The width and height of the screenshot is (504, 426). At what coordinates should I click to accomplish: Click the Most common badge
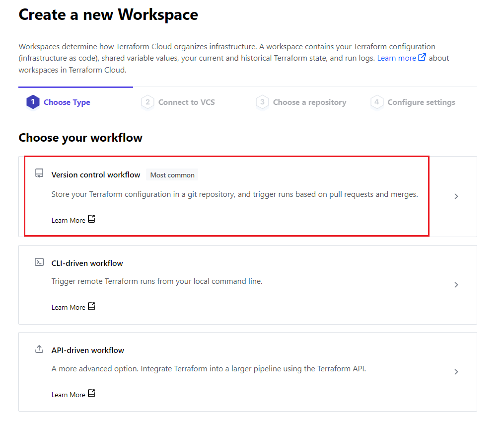(172, 174)
